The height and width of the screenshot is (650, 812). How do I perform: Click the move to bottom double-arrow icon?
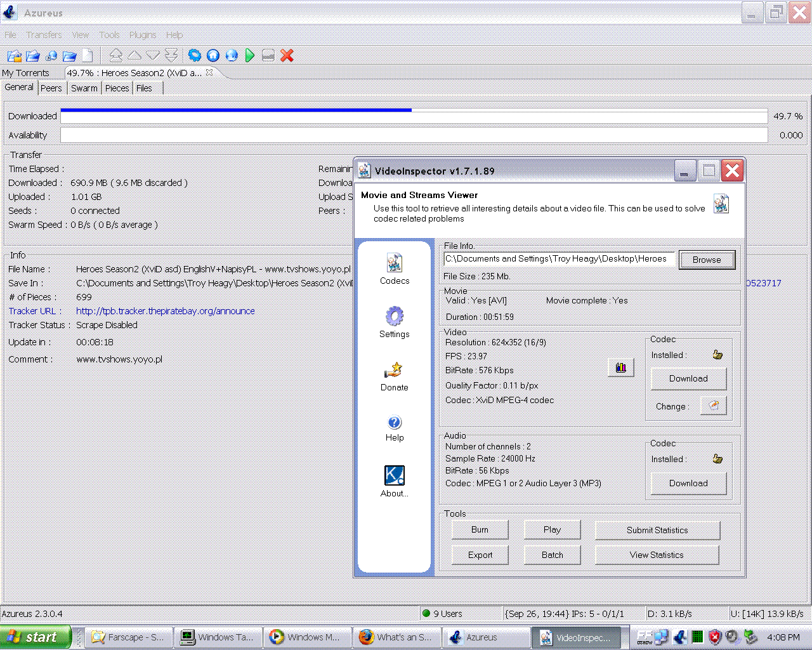(171, 55)
